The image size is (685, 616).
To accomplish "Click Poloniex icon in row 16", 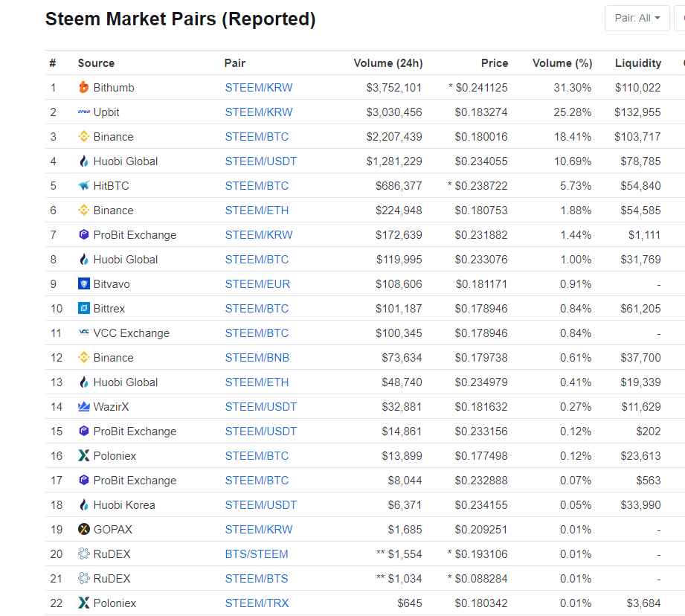I will [x=83, y=455].
